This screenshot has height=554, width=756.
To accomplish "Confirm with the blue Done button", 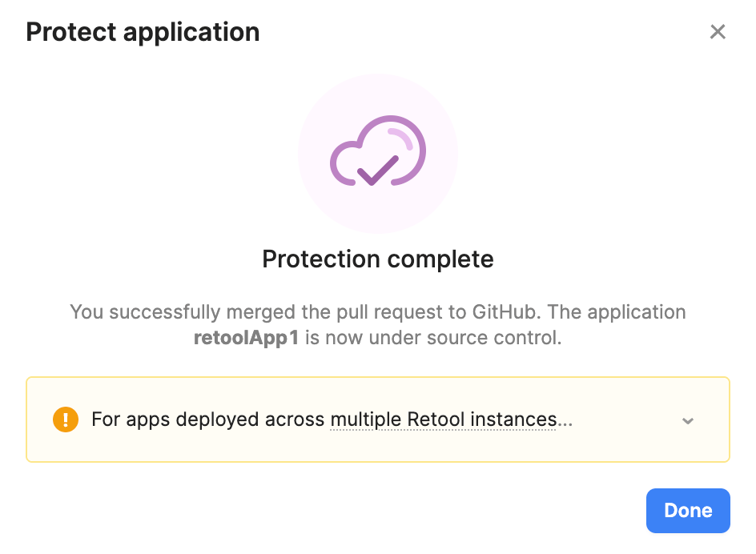I will coord(688,511).
